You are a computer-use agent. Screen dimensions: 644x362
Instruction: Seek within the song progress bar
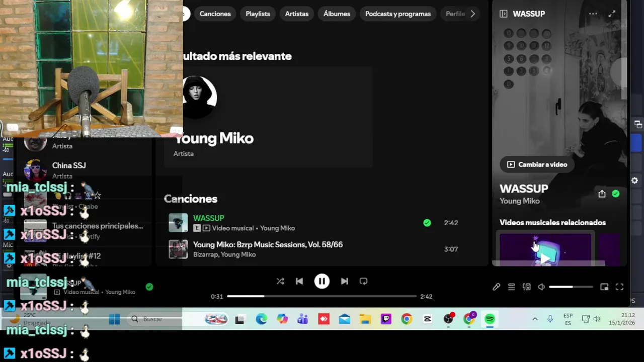pos(322,296)
